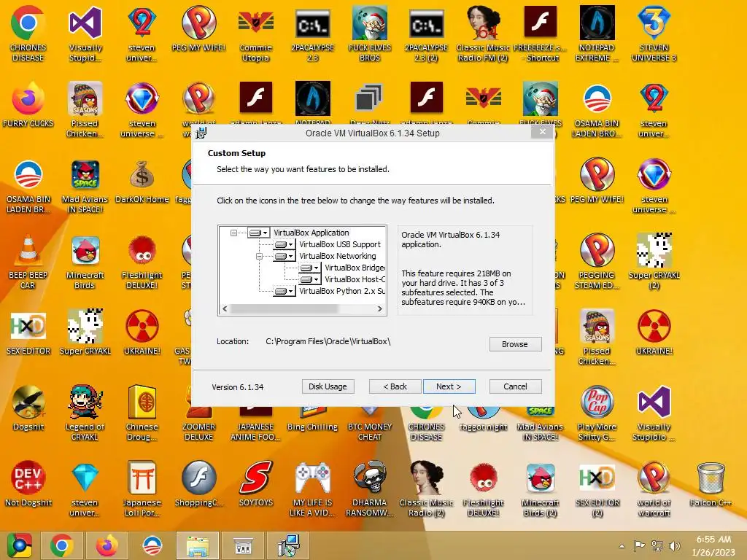
Task: Open Firefox from the taskbar
Action: click(x=107, y=545)
